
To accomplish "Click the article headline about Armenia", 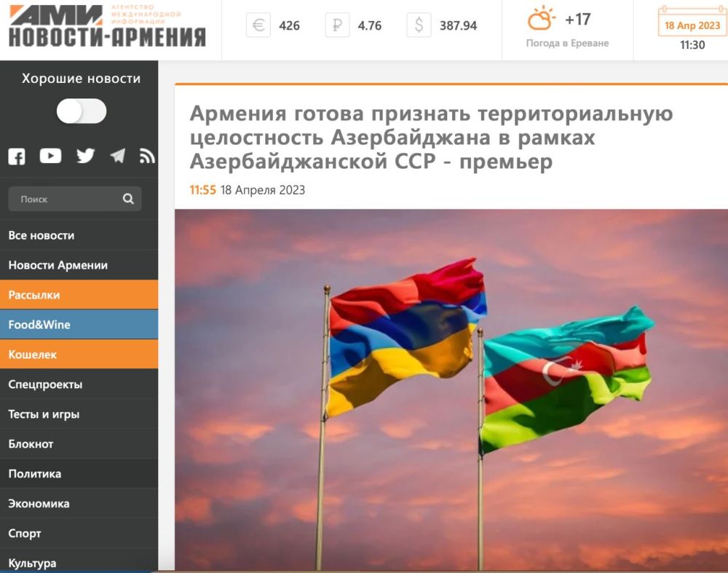I will 431,138.
